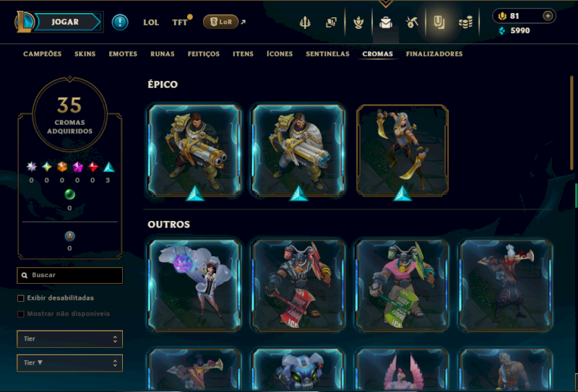Open the first Tier dropdown
The height and width of the screenshot is (392, 578).
[69, 339]
